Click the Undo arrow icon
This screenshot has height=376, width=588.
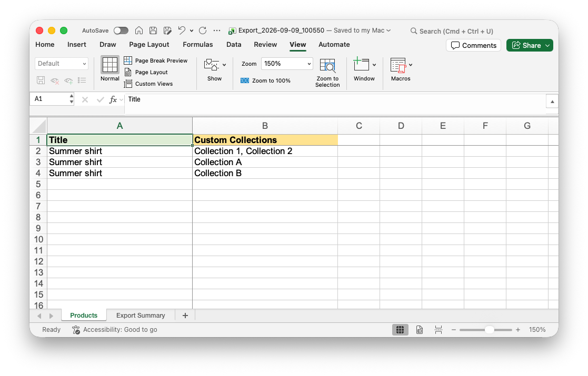point(182,31)
